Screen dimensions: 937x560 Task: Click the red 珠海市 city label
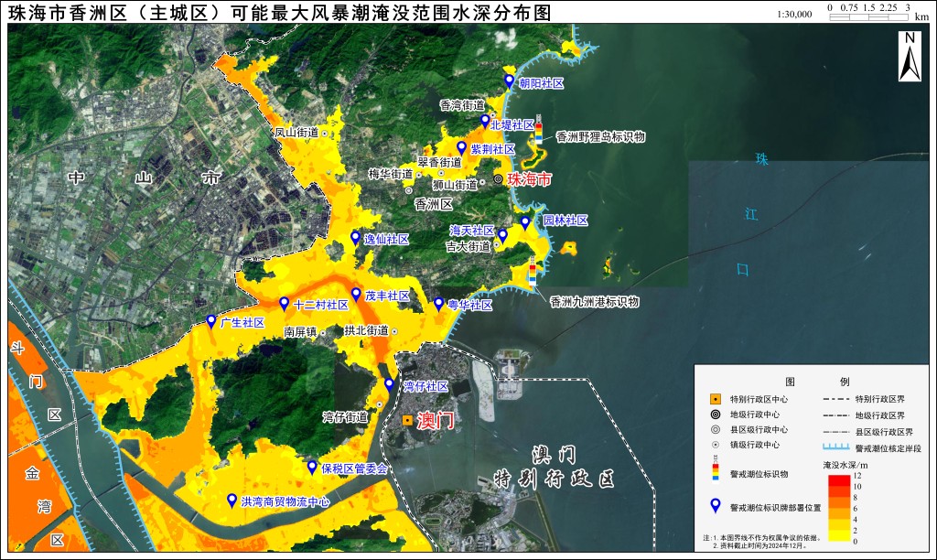click(x=530, y=178)
